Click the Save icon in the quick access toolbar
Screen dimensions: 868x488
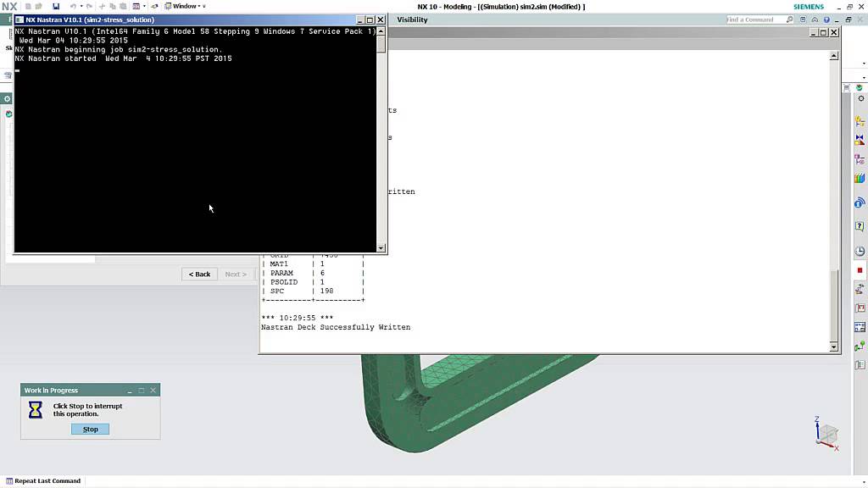point(56,6)
